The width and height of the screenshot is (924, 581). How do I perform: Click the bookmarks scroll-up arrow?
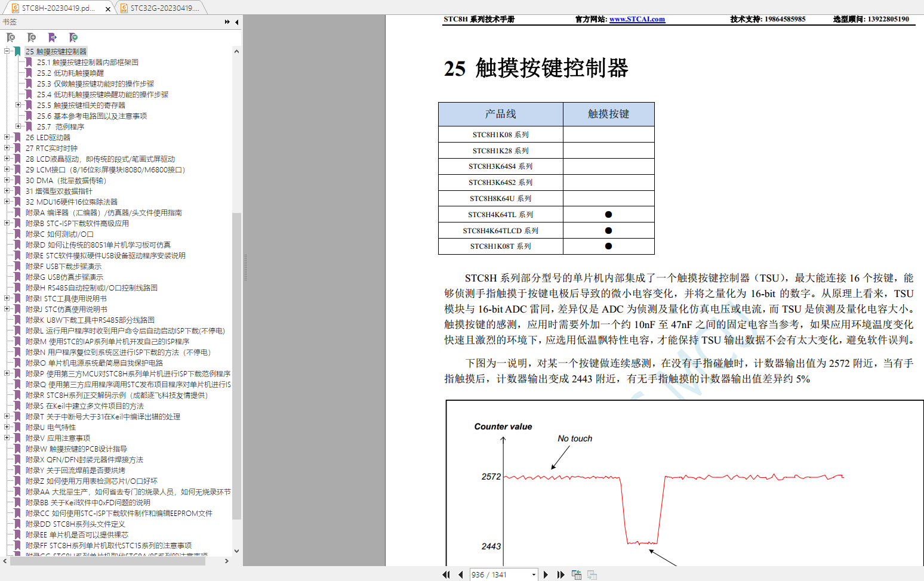click(x=236, y=51)
